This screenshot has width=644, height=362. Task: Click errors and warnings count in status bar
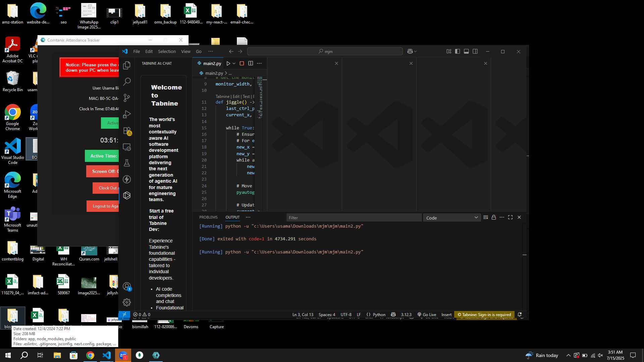(142, 314)
